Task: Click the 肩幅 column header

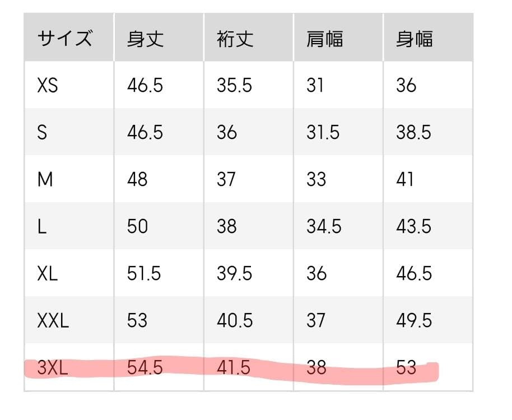Action: (325, 39)
